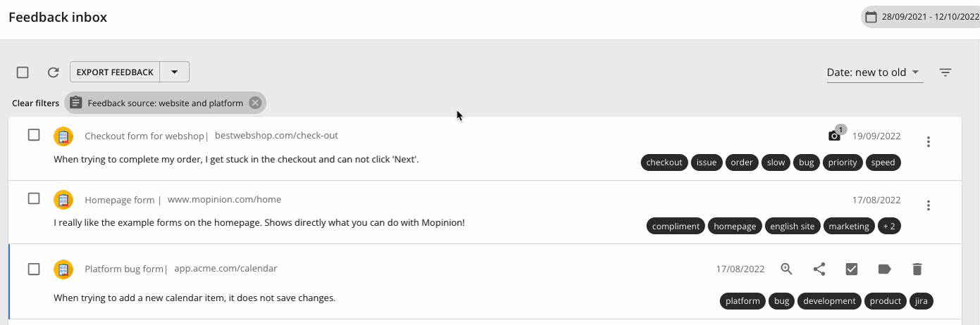Expand the '+ 2' hidden tags on Homepage feedback
The height and width of the screenshot is (325, 980).
[890, 227]
